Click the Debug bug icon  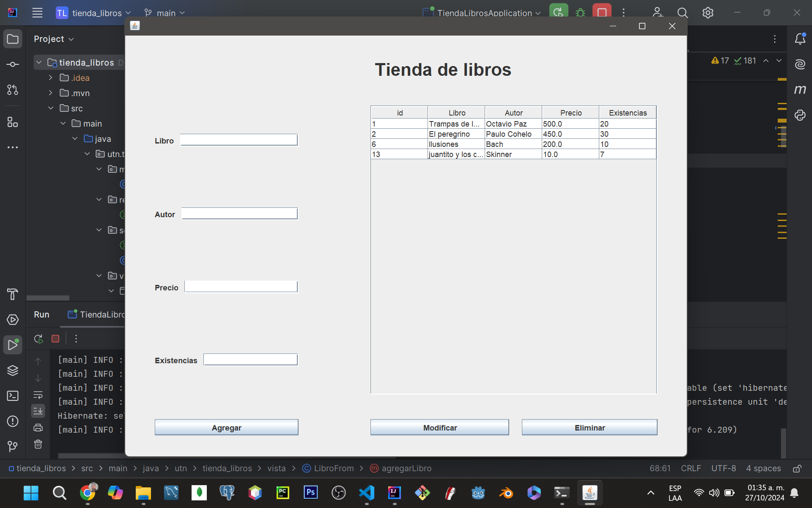[580, 13]
